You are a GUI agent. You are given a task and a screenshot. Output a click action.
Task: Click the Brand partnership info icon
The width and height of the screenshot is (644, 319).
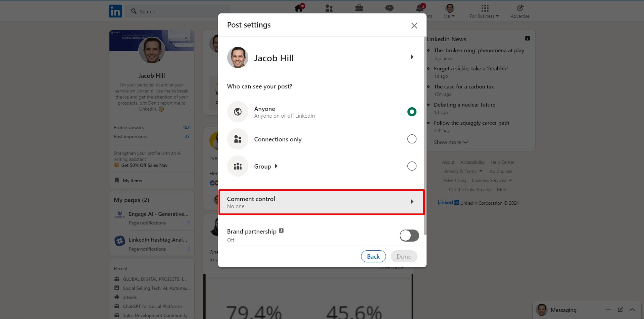281,231
